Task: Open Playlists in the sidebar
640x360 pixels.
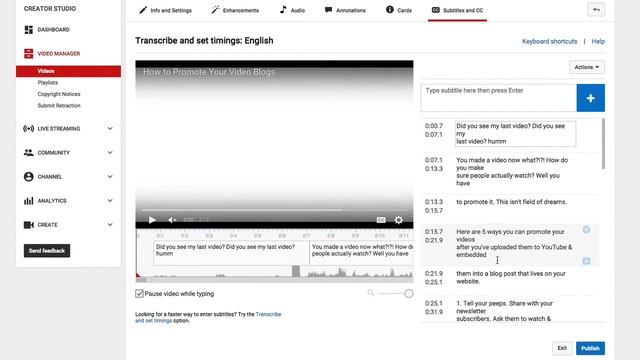Action: 48,82
